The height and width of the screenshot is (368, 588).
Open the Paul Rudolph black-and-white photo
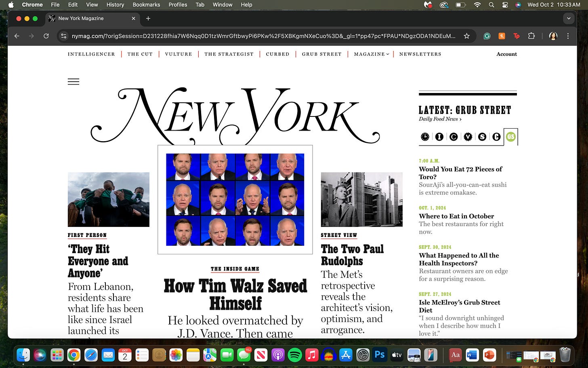click(362, 199)
